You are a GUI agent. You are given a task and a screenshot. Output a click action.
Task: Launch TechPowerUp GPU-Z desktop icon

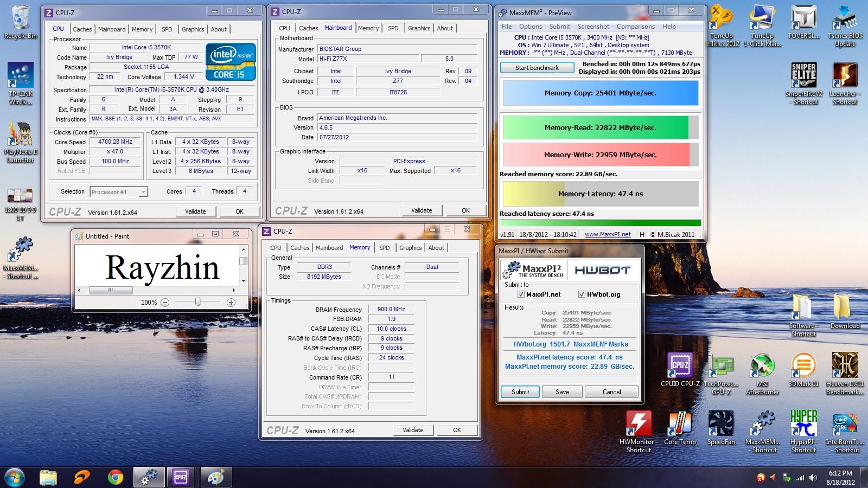click(x=721, y=374)
